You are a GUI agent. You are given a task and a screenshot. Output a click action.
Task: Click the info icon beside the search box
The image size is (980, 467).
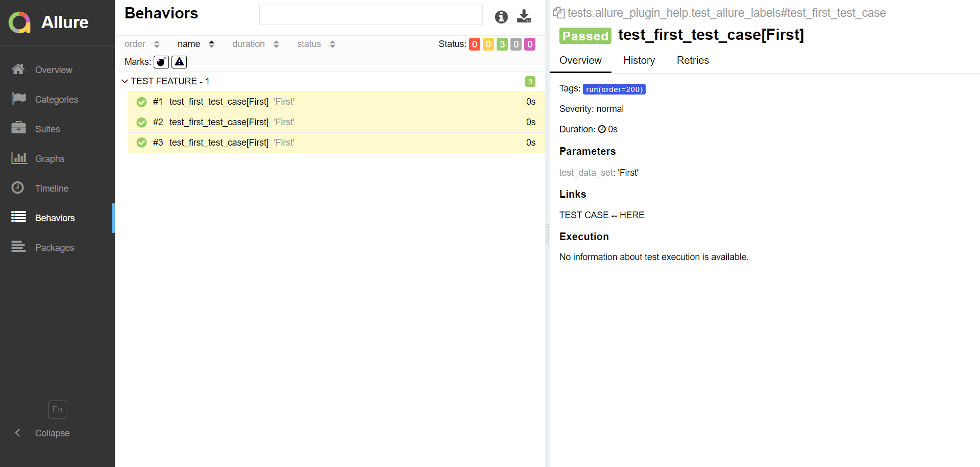pyautogui.click(x=501, y=17)
